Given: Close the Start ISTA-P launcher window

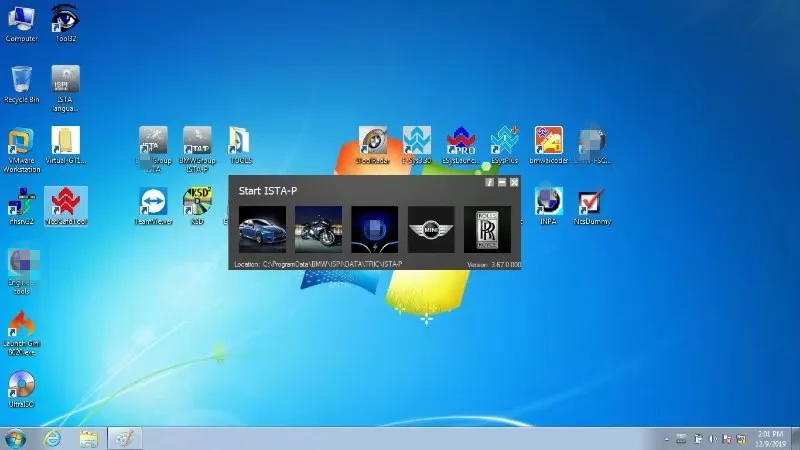Looking at the screenshot, I should coord(514,183).
